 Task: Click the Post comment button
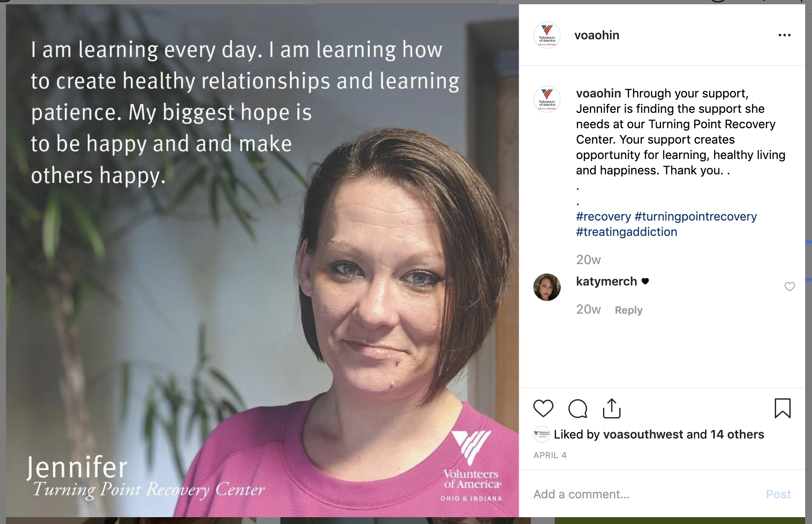(x=778, y=494)
